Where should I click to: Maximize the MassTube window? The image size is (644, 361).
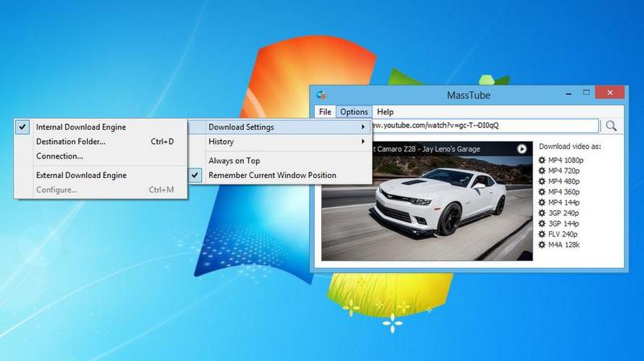[x=587, y=93]
